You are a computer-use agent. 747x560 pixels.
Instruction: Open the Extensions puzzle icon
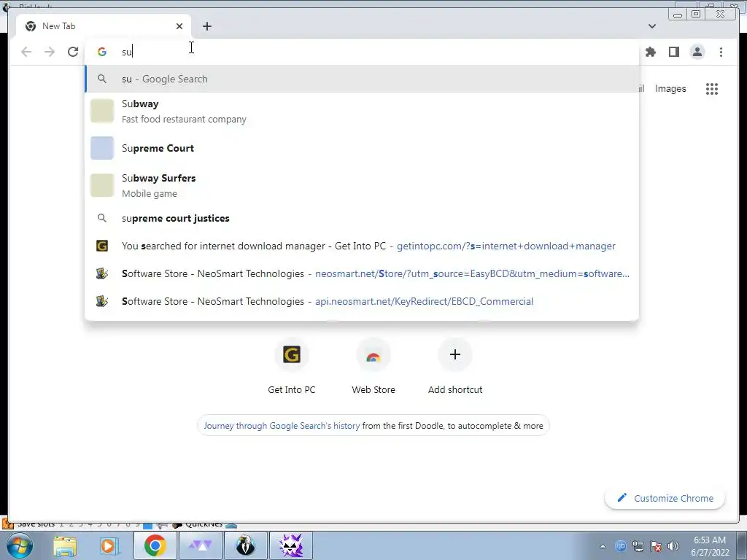(x=650, y=52)
